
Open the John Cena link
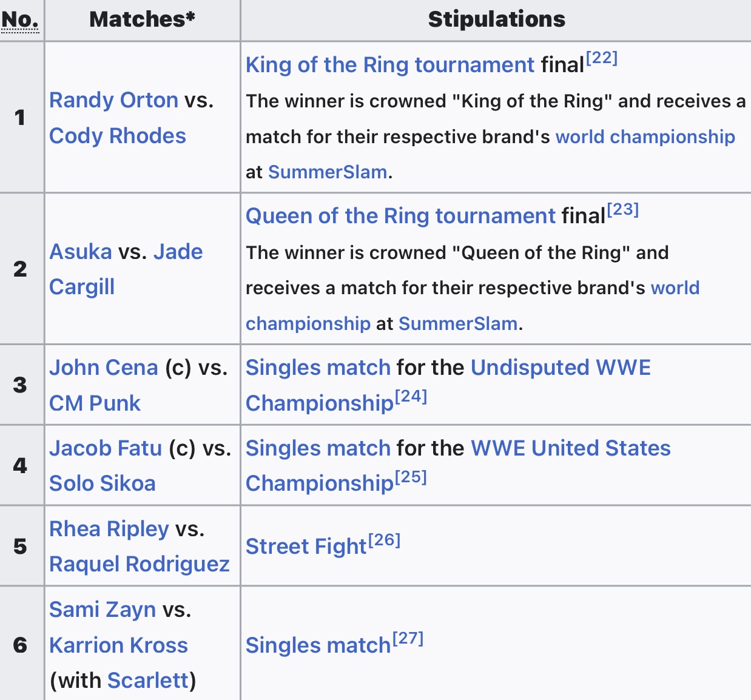click(x=104, y=368)
